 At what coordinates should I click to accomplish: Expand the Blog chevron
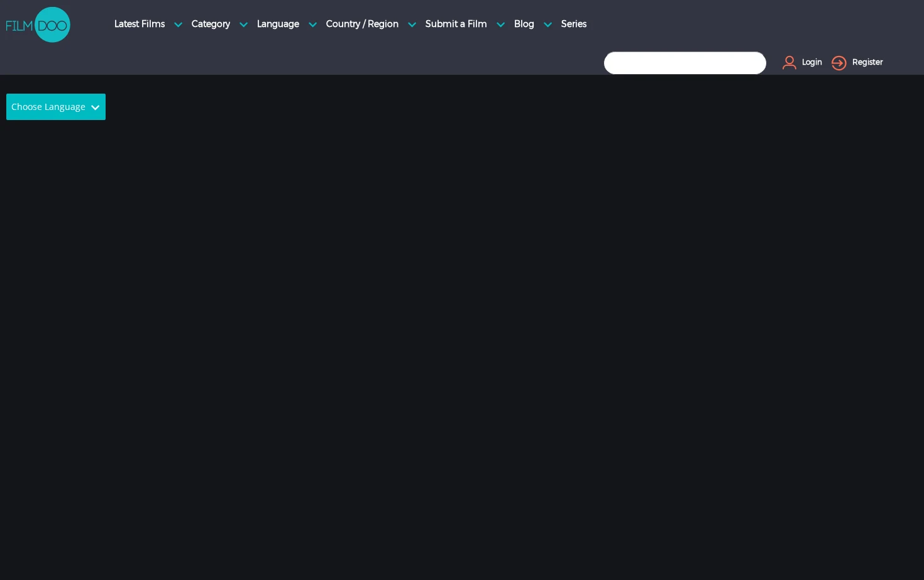pos(547,25)
